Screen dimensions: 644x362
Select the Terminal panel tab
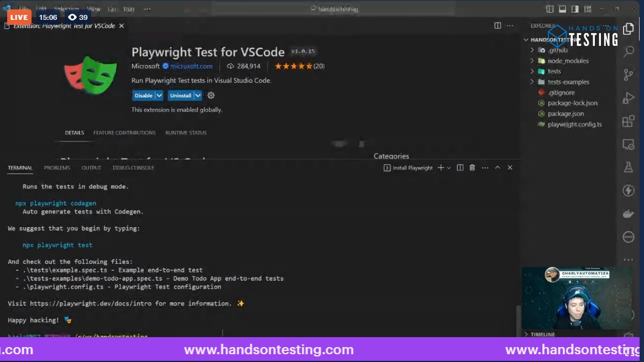(20, 167)
